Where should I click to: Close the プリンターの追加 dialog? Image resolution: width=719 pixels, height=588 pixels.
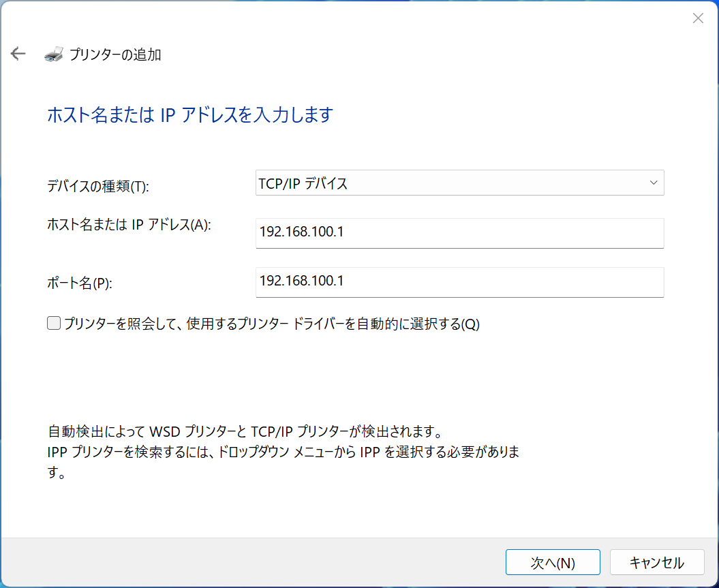click(x=698, y=18)
